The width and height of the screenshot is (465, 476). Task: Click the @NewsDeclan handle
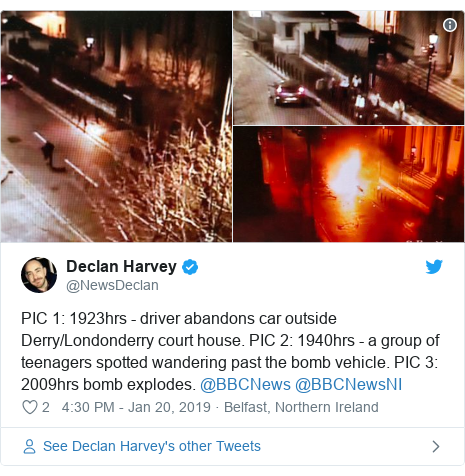pyautogui.click(x=112, y=285)
